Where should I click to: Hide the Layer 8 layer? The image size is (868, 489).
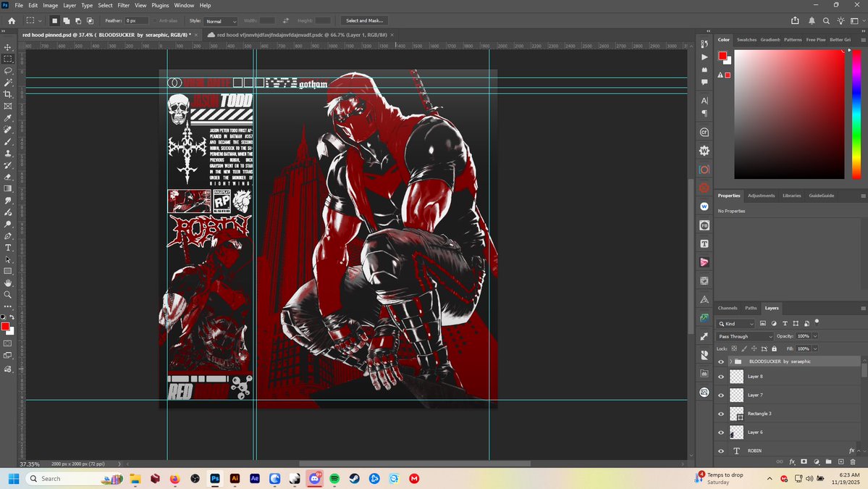tap(720, 376)
